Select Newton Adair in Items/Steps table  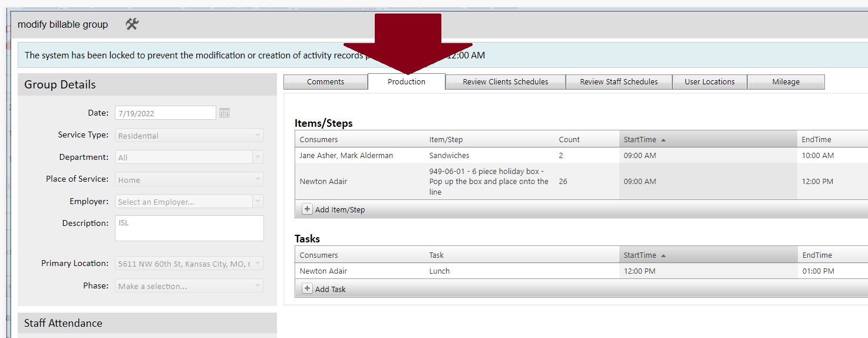pos(324,181)
